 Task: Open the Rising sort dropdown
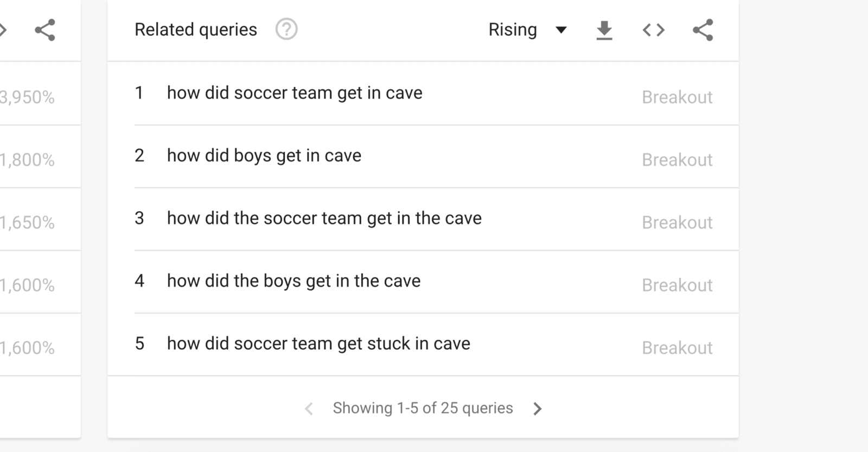527,30
